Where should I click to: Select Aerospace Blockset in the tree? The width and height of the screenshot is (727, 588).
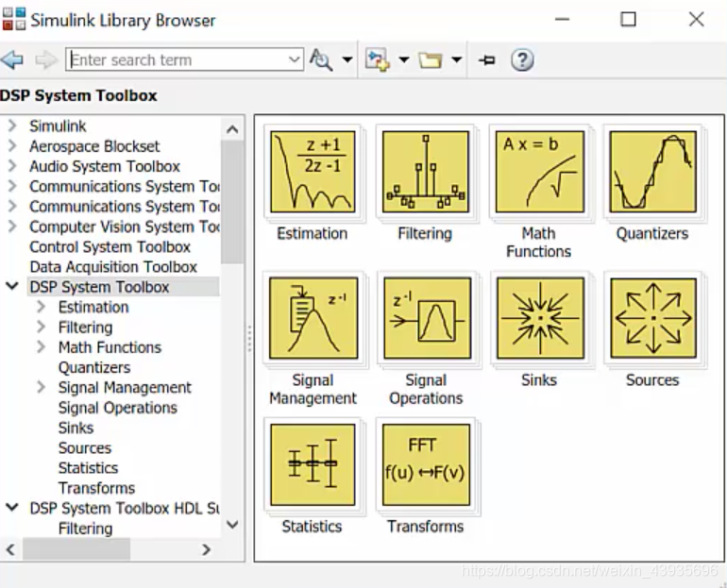tap(94, 146)
